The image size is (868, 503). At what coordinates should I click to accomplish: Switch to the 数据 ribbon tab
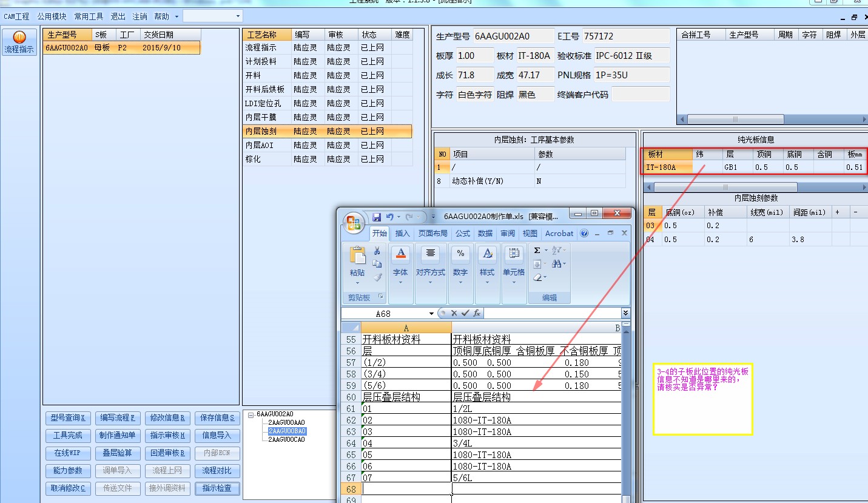[485, 234]
